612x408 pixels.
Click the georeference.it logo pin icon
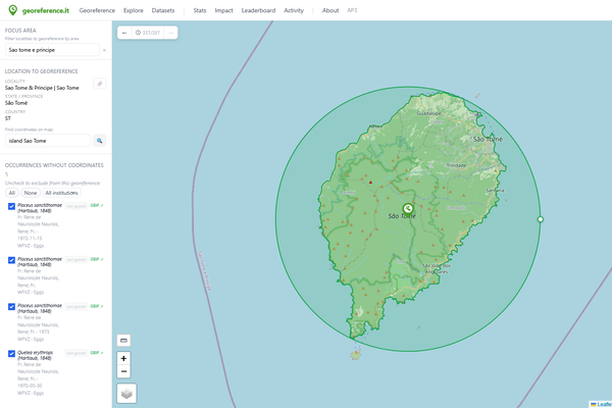13,10
